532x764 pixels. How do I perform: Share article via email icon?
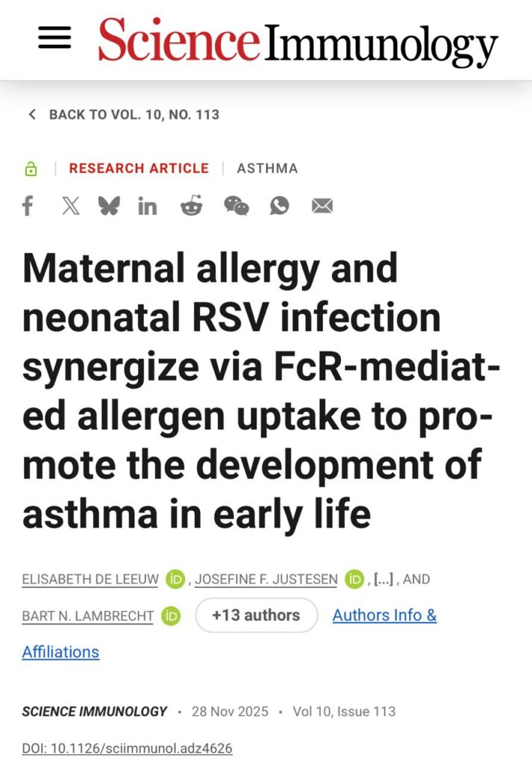pyautogui.click(x=322, y=206)
